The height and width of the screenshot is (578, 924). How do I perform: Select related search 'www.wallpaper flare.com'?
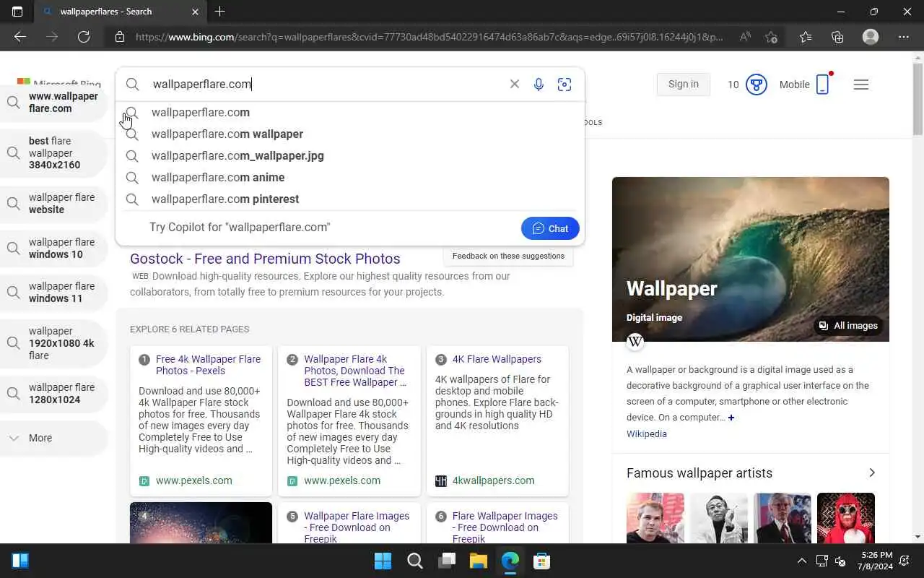click(53, 103)
